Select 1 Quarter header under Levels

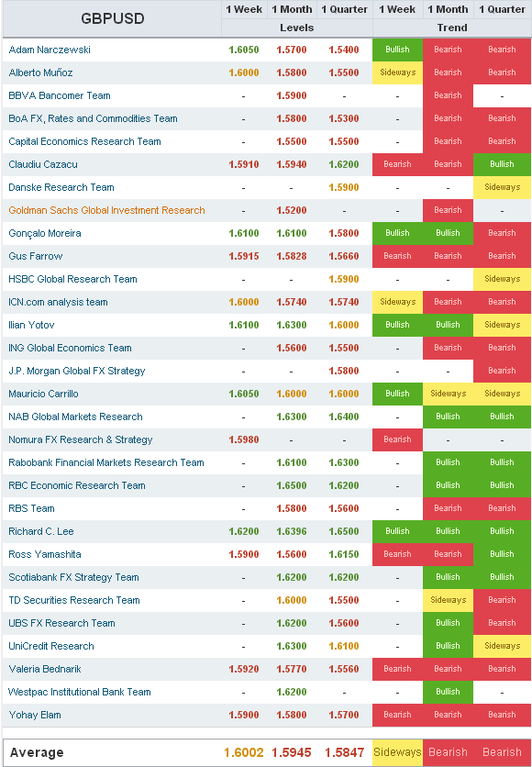click(344, 9)
